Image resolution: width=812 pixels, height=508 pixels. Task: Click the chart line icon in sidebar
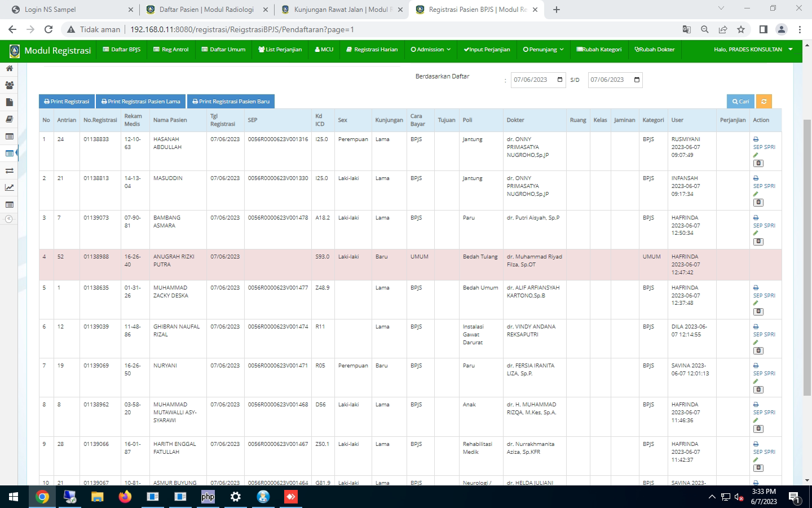click(9, 187)
